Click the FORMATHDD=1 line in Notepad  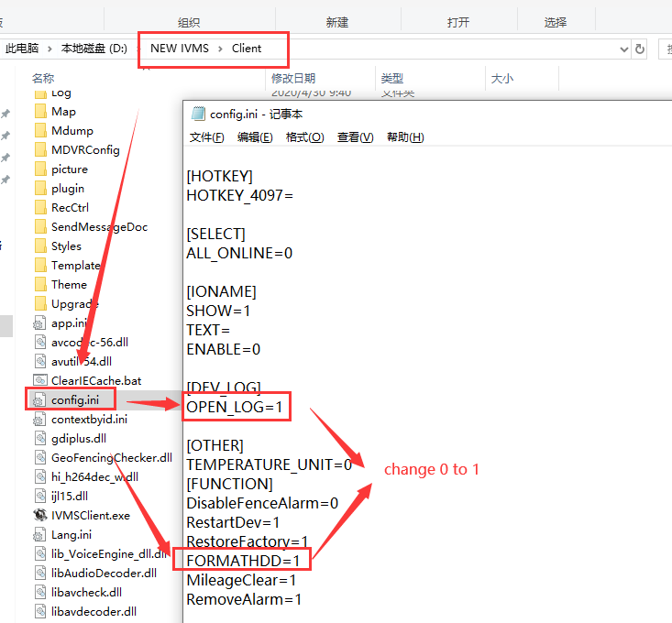(x=243, y=561)
